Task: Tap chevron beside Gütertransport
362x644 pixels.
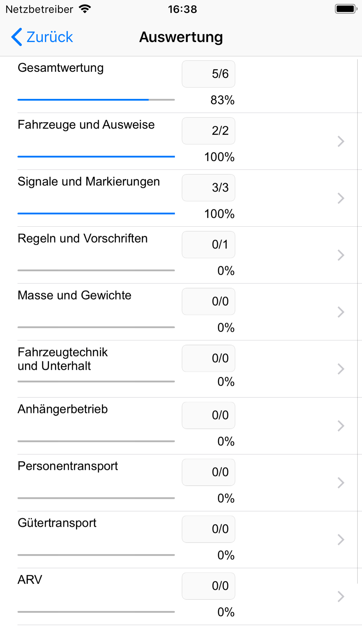Action: [x=341, y=540]
